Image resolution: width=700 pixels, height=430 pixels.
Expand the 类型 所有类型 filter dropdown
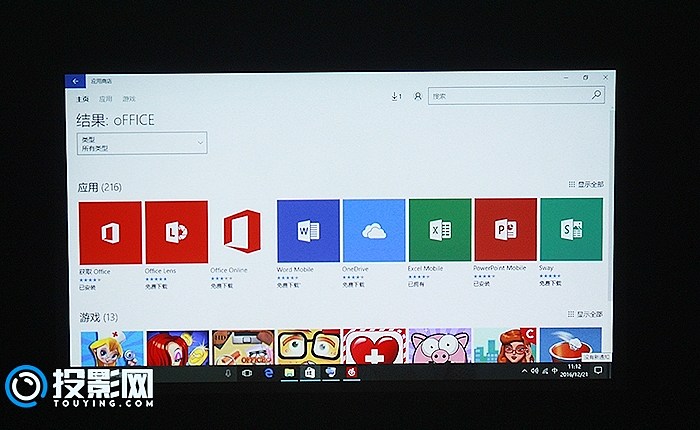point(142,143)
